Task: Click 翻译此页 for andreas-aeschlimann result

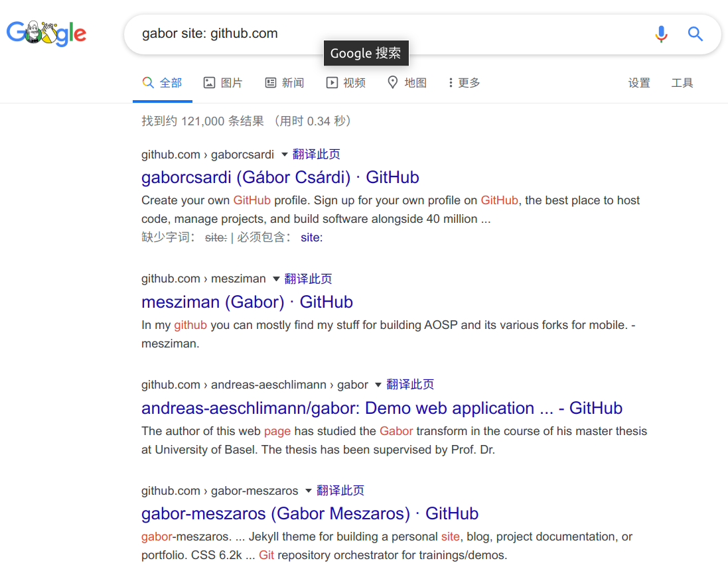Action: [410, 384]
